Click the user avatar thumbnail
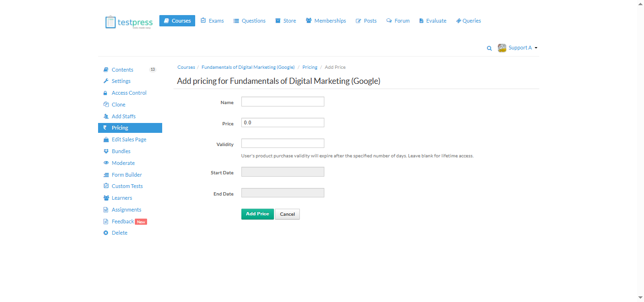644x302 pixels. coord(502,48)
